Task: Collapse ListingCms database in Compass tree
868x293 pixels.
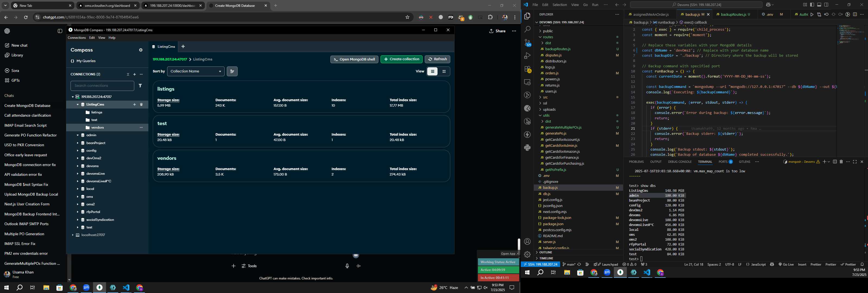Action: coord(78,105)
